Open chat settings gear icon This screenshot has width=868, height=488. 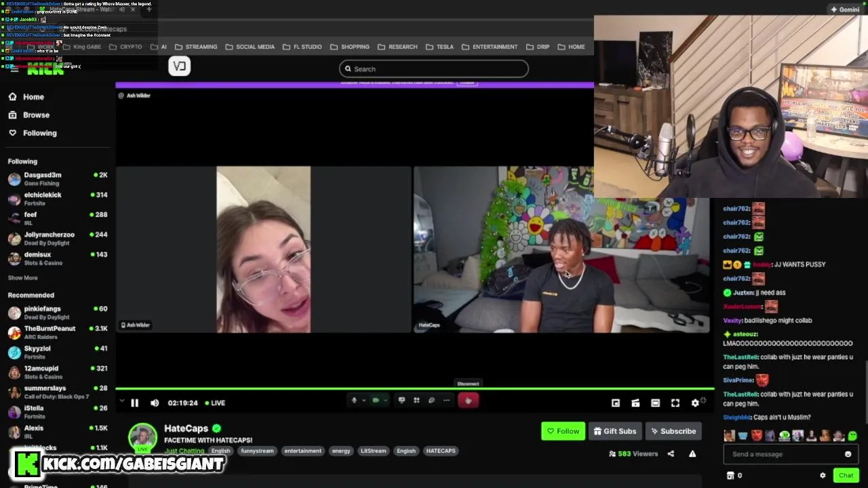coord(823,476)
